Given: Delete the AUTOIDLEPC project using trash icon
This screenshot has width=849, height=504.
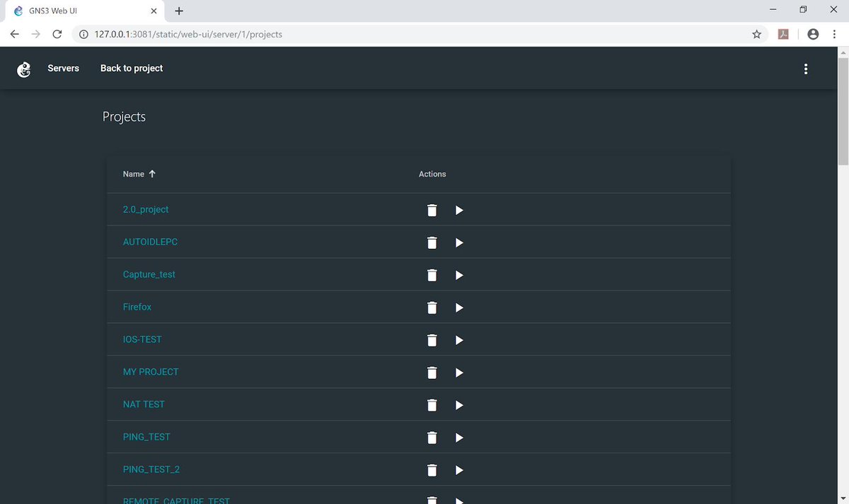Looking at the screenshot, I should [x=432, y=242].
